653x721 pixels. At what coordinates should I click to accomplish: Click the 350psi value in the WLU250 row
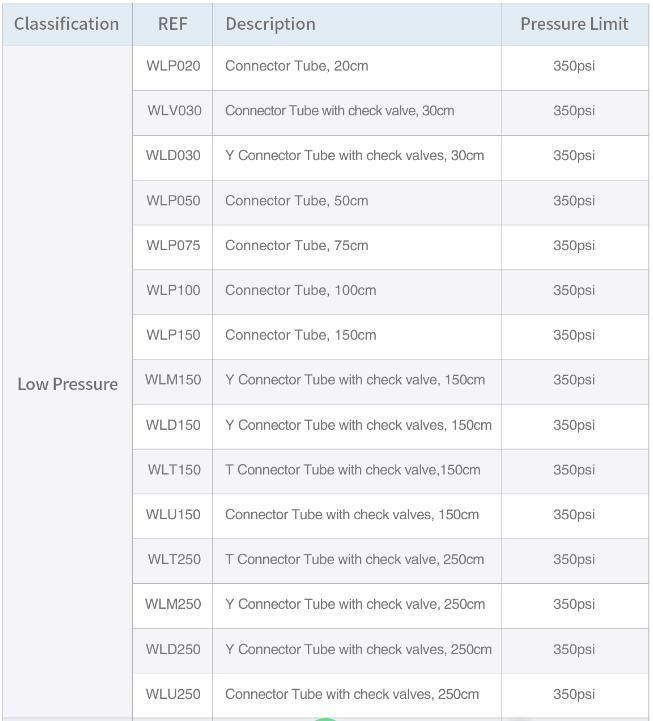coord(574,694)
